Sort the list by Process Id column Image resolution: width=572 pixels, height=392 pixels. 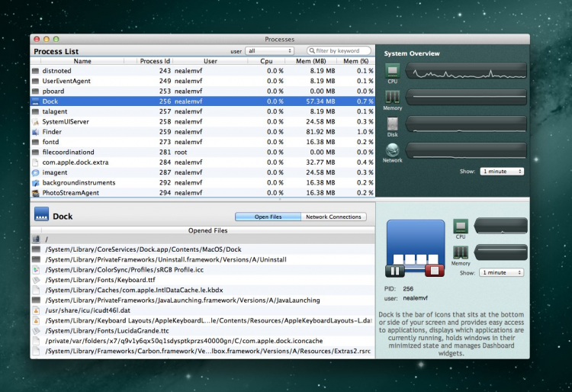155,61
